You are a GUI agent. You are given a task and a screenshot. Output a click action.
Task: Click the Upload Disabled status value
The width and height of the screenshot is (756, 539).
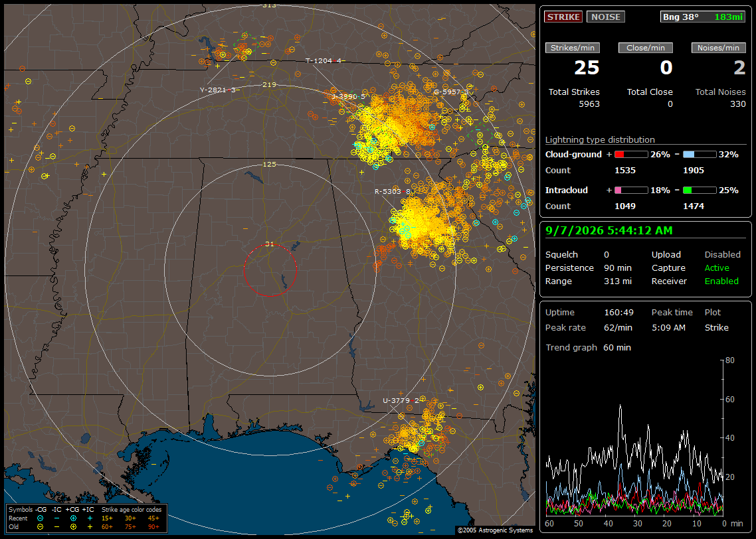tap(722, 255)
